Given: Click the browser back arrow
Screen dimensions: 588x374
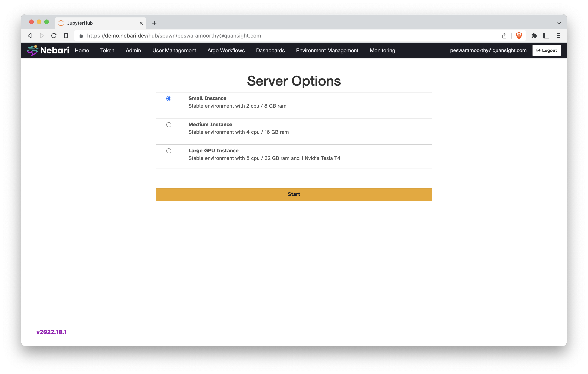Looking at the screenshot, I should (30, 36).
